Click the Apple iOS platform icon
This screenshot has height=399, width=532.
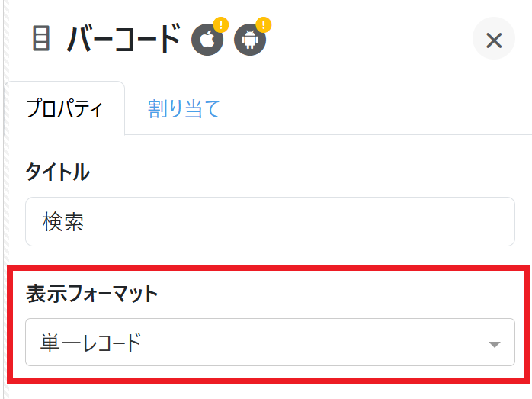[207, 40]
